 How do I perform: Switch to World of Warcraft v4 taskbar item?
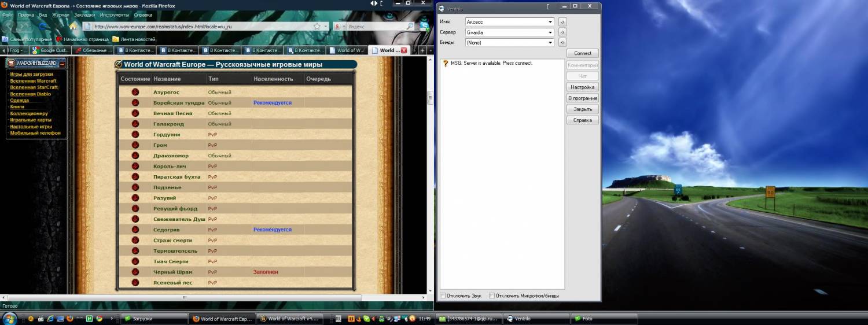289,319
